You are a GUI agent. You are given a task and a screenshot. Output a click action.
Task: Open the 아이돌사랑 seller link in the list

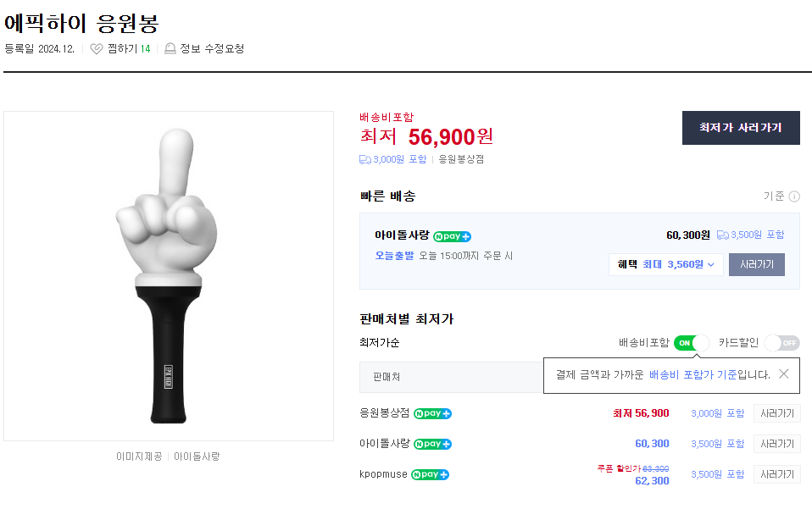(383, 444)
